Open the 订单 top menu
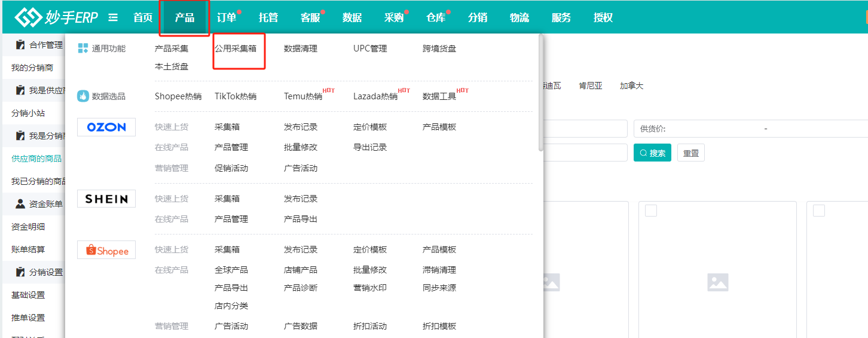The image size is (868, 338). [x=227, y=17]
